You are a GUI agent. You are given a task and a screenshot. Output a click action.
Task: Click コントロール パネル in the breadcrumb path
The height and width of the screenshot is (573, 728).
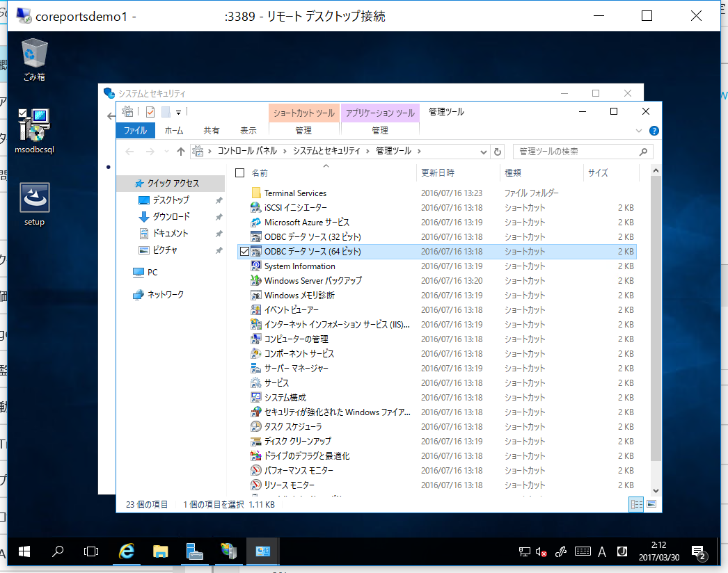(x=247, y=152)
